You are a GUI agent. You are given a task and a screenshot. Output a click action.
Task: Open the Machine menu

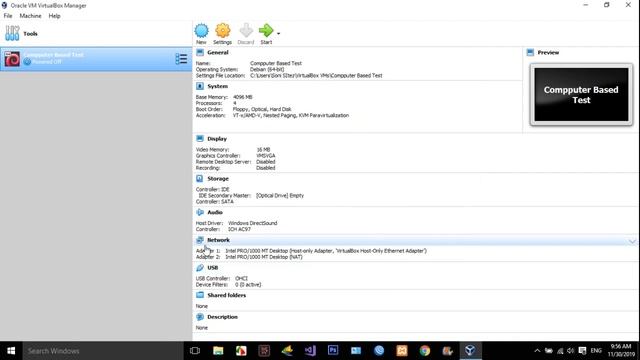30,16
